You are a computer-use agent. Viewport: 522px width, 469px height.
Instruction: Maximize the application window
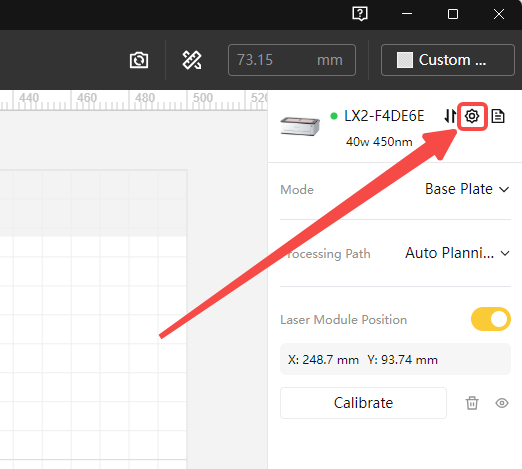(x=453, y=14)
